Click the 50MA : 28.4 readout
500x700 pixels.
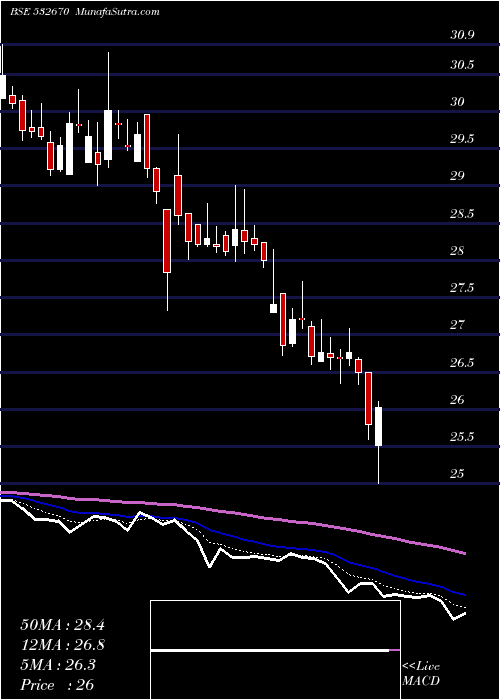pos(63,625)
